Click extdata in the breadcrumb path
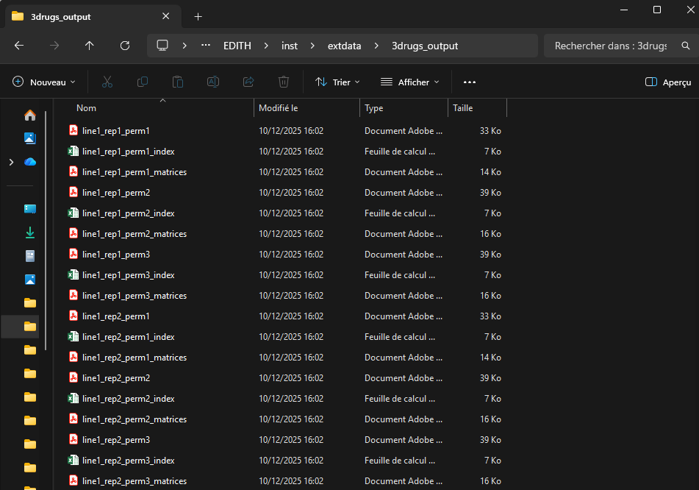The image size is (699, 490). (344, 46)
